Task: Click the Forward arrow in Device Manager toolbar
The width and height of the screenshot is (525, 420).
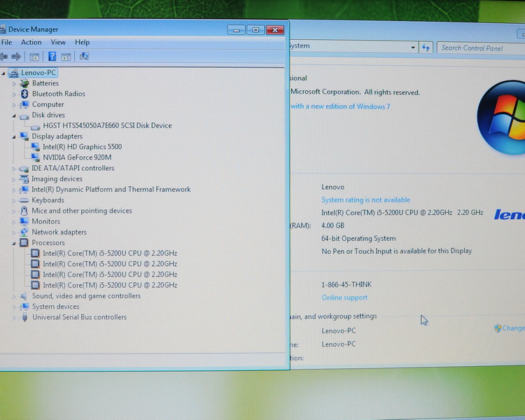Action: click(15, 57)
